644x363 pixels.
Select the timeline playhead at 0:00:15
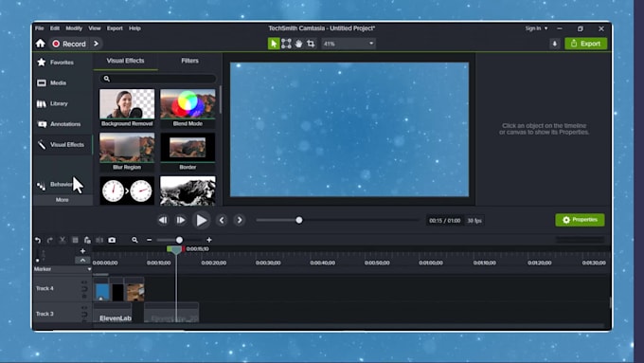(x=176, y=249)
